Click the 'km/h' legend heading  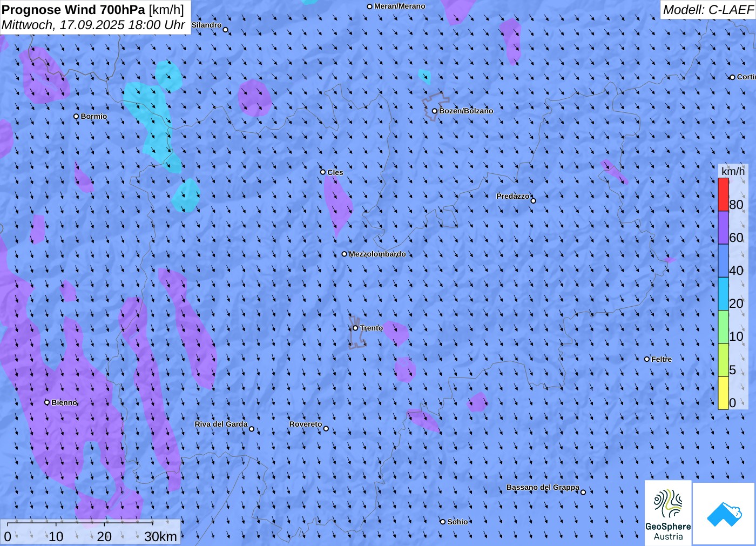tap(733, 171)
